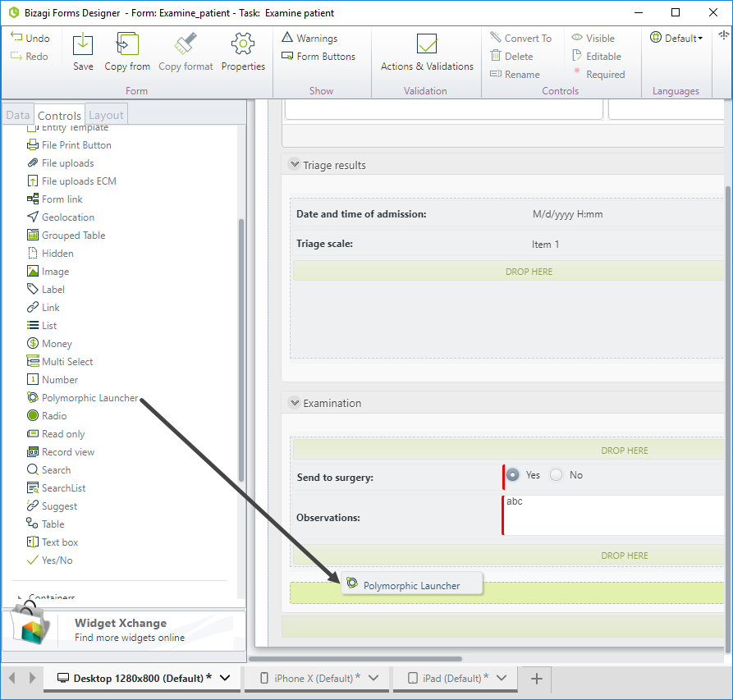
Task: Delete the selected control
Action: click(511, 56)
